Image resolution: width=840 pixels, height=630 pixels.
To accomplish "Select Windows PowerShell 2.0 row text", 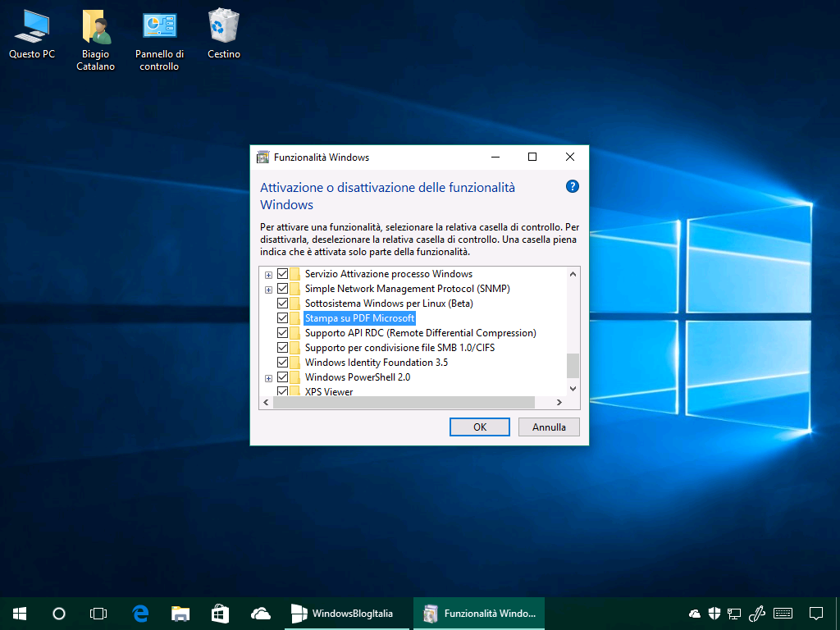I will [358, 377].
